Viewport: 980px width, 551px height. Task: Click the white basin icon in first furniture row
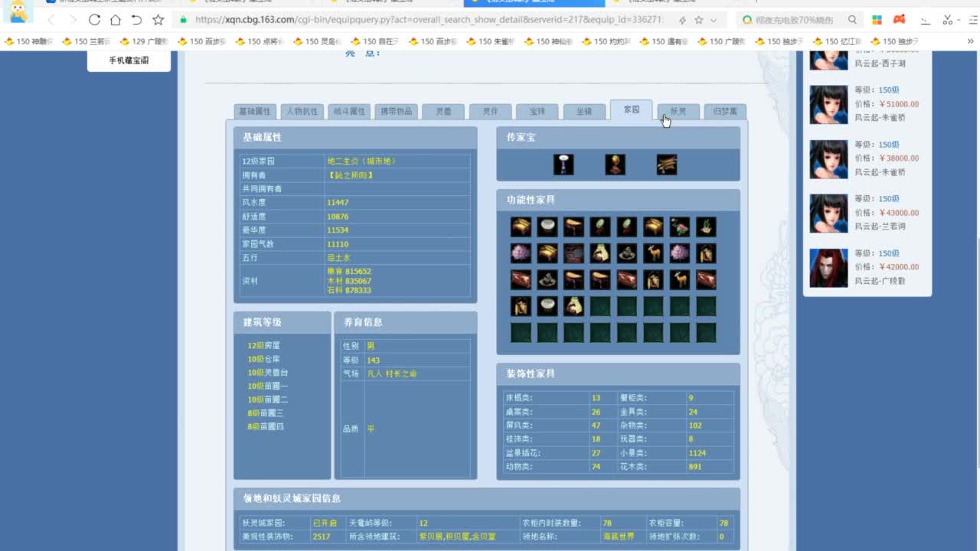(x=547, y=227)
